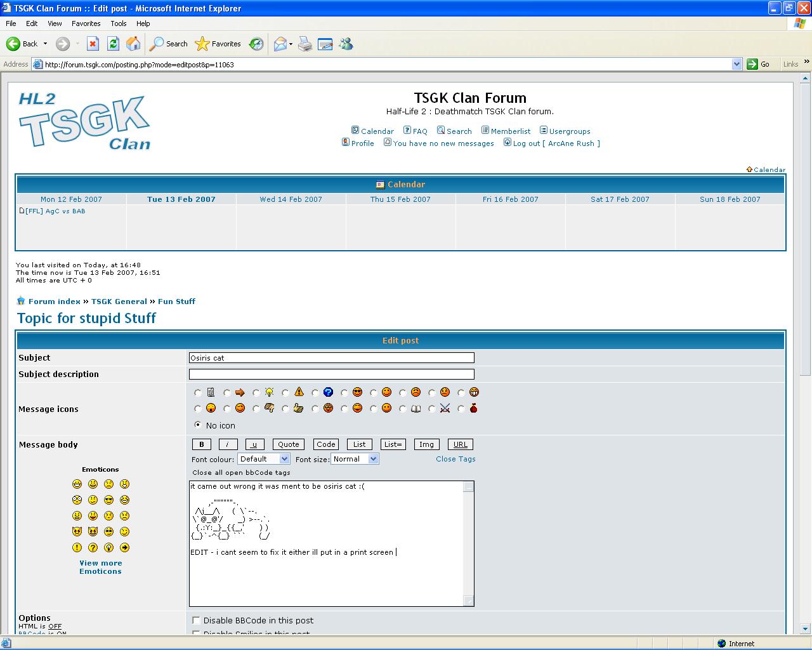The image size is (812, 650).
Task: Click the Favorites star icon
Action: tap(202, 44)
